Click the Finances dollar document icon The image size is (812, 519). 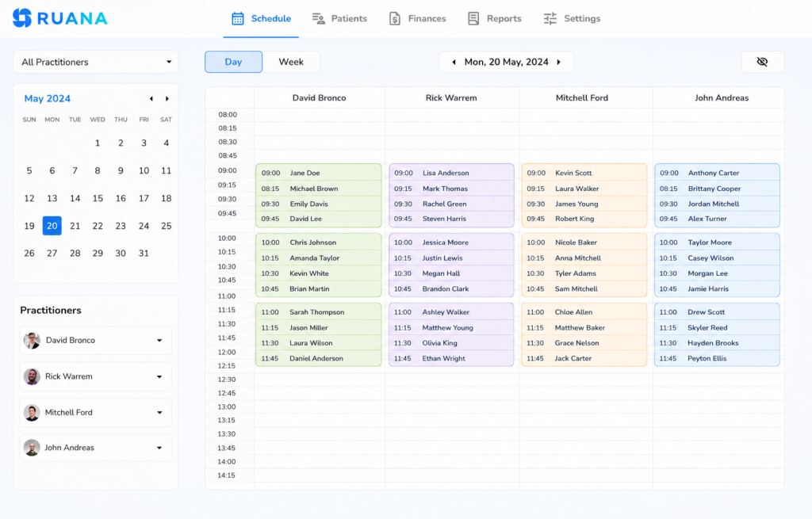pos(395,19)
